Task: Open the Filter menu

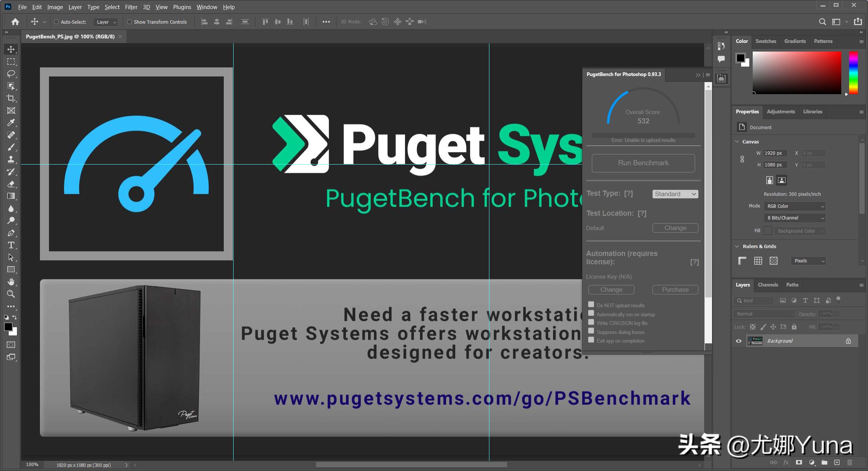Action: coord(131,7)
